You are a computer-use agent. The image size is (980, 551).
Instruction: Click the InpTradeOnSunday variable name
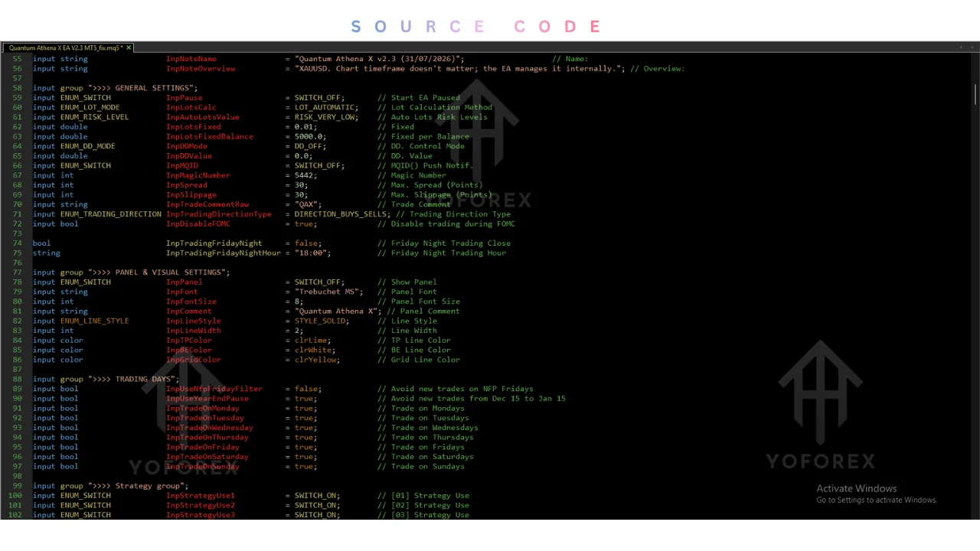tap(203, 467)
